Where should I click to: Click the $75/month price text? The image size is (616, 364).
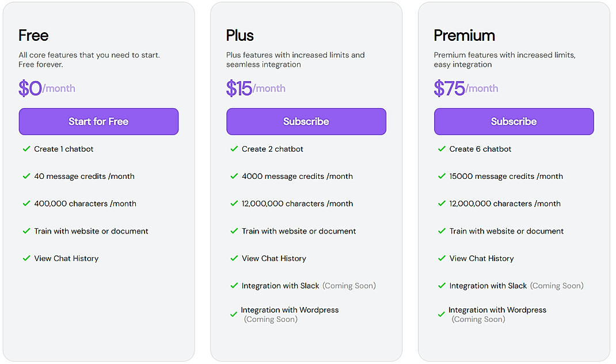464,87
